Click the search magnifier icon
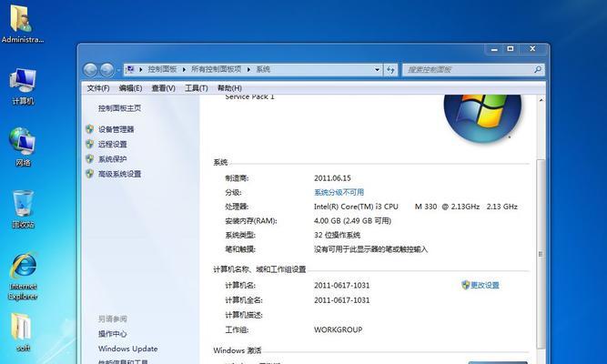This screenshot has height=364, width=607. 537,70
